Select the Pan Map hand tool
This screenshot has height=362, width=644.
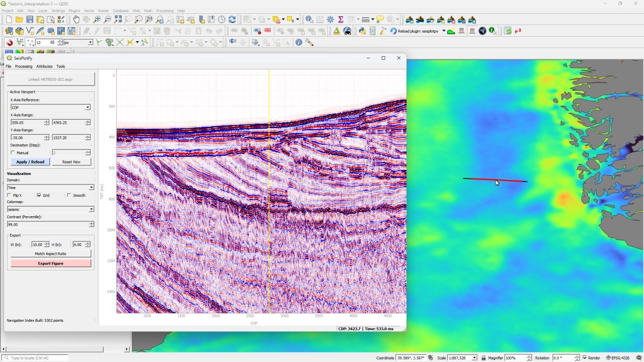click(76, 20)
